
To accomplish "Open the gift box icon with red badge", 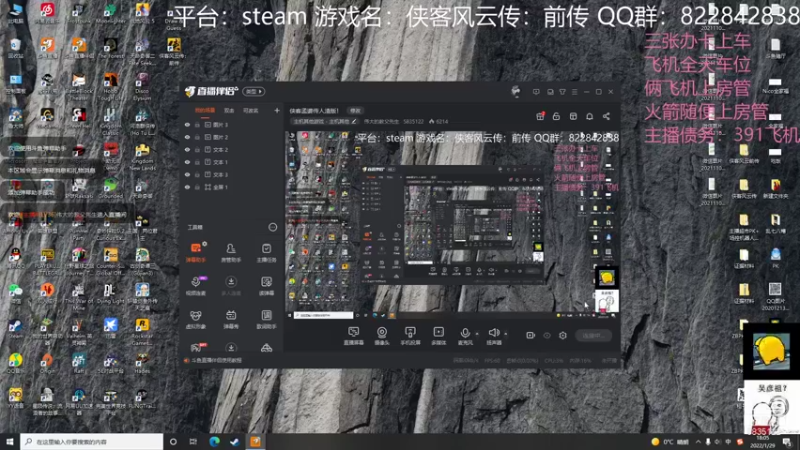I will point(540,116).
